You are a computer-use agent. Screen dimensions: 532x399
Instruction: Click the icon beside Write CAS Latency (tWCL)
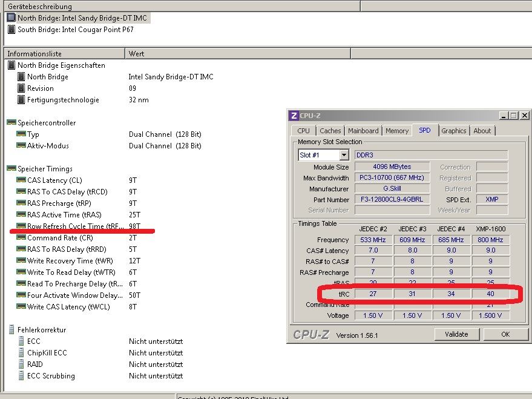pos(21,306)
